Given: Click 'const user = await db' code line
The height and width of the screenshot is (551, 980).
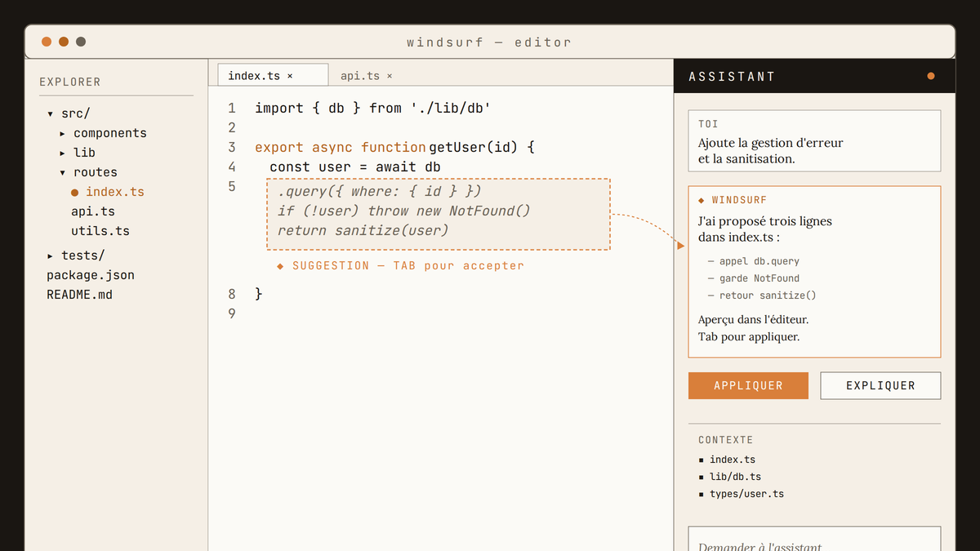Looking at the screenshot, I should [355, 167].
